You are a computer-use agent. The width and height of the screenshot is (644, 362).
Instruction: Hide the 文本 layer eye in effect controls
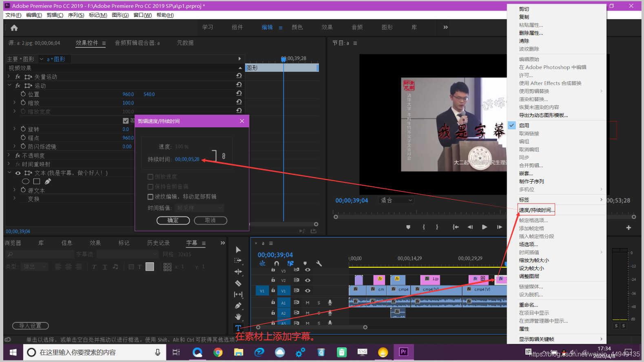click(x=18, y=173)
